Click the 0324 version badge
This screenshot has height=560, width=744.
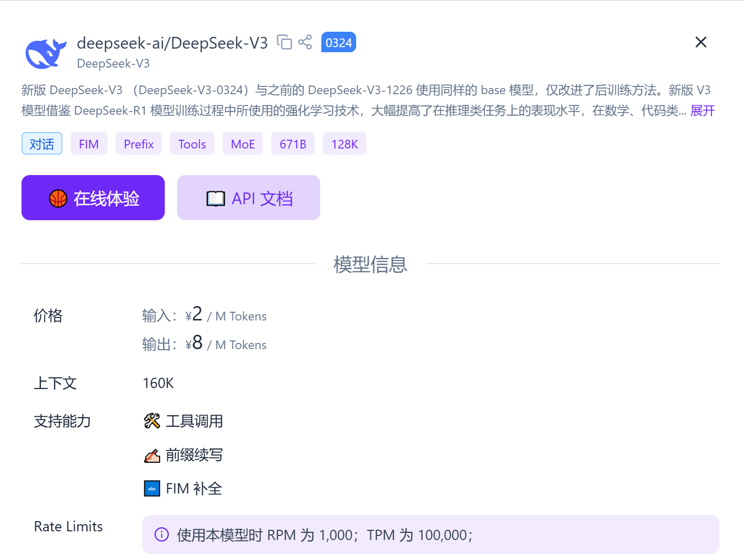(339, 42)
